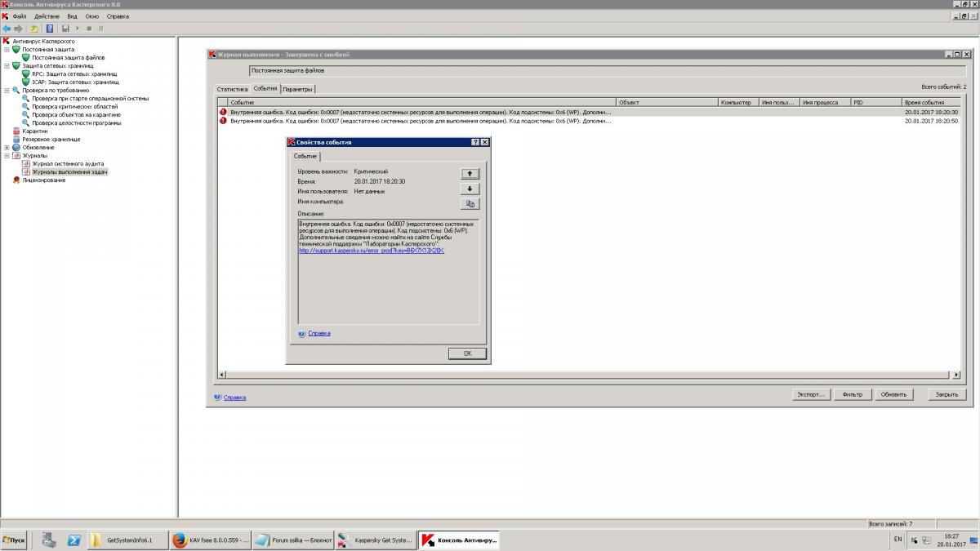The width and height of the screenshot is (980, 551).
Task: Click the EN language indicator in tray
Action: click(898, 539)
